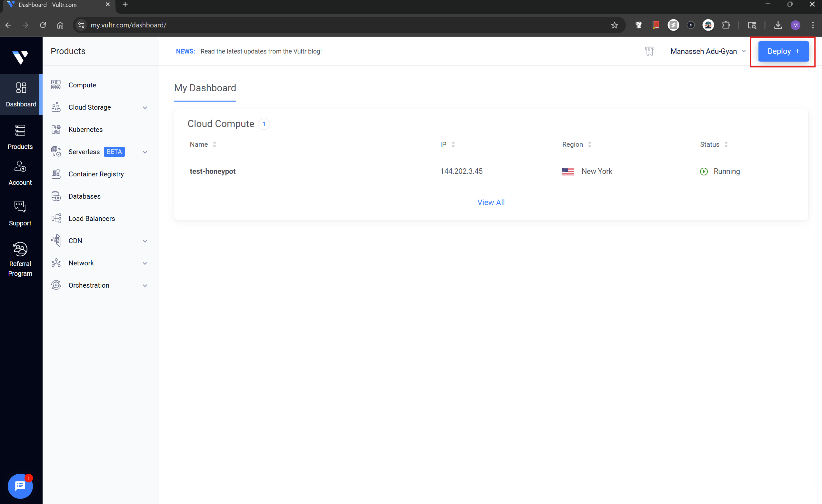822x504 pixels.
Task: Click the Container Registry icon
Action: click(x=56, y=174)
